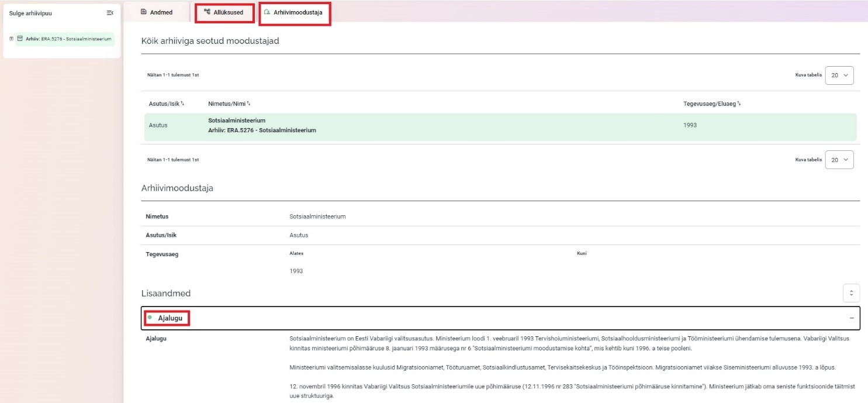Switch to the Allüksused tab
Screen dimensions: 868x403
[x=224, y=12]
